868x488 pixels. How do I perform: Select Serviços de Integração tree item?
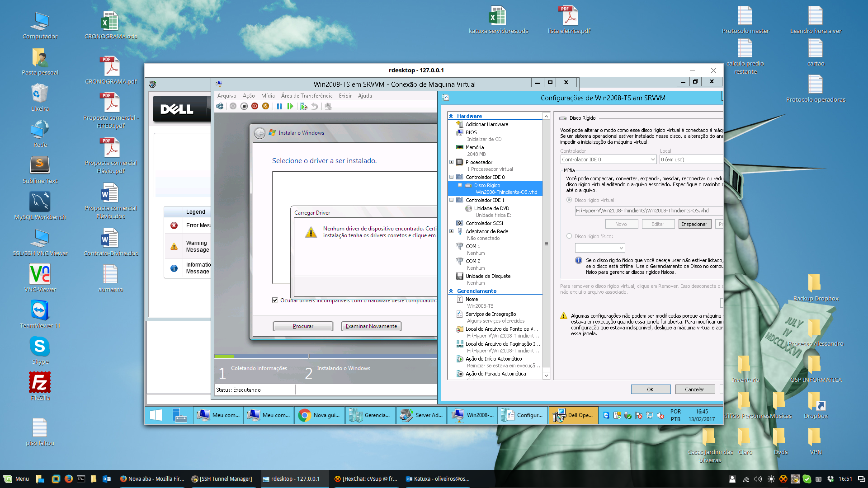(491, 314)
